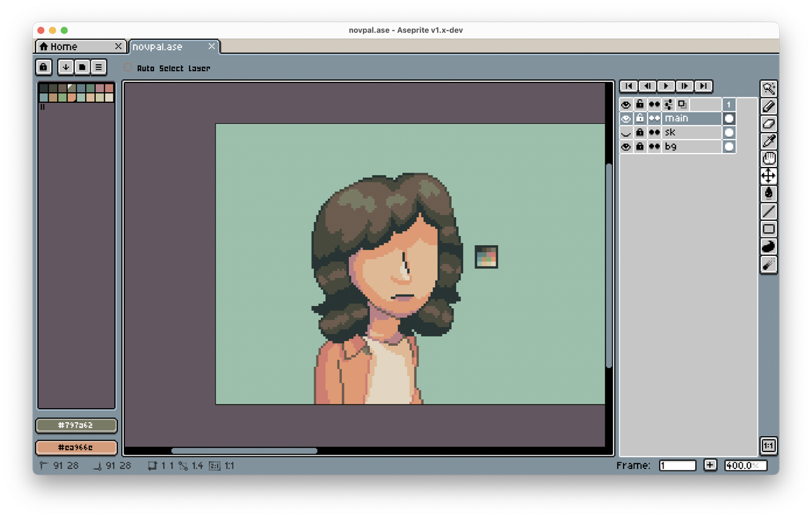The width and height of the screenshot is (812, 518).
Task: Click the palette edit lock button
Action: (x=43, y=67)
